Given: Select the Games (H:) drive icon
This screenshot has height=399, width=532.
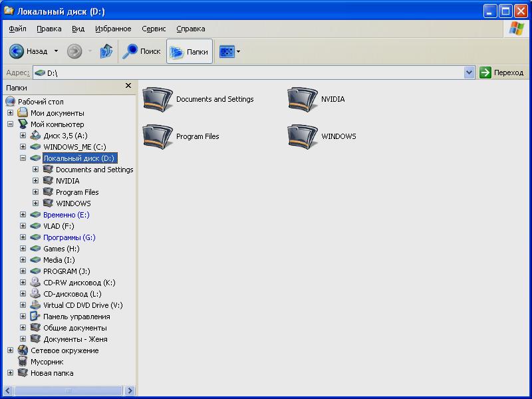Looking at the screenshot, I should click(x=35, y=249).
